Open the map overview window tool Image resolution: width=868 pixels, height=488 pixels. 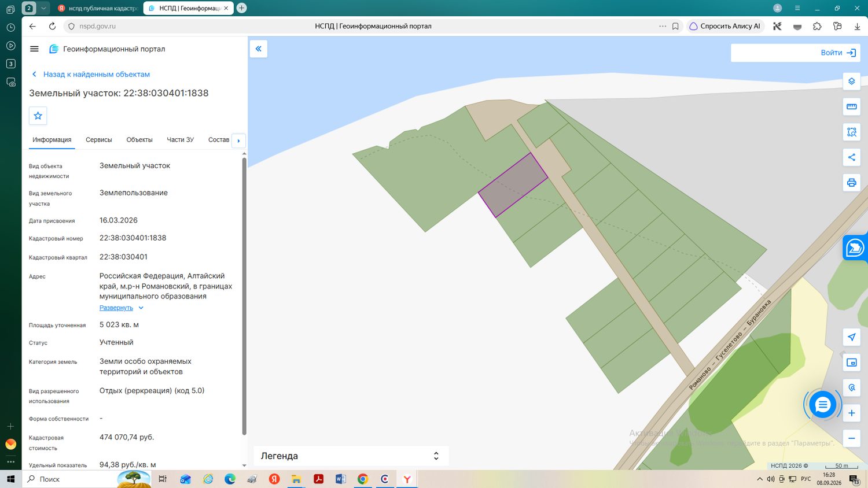pos(852,363)
